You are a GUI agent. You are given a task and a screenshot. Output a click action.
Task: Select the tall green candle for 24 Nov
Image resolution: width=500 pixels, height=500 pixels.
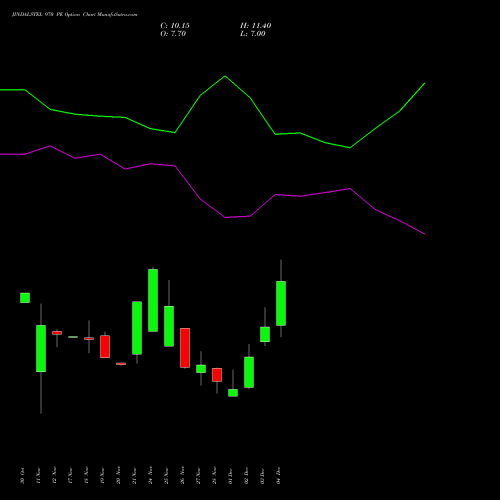[x=153, y=300]
